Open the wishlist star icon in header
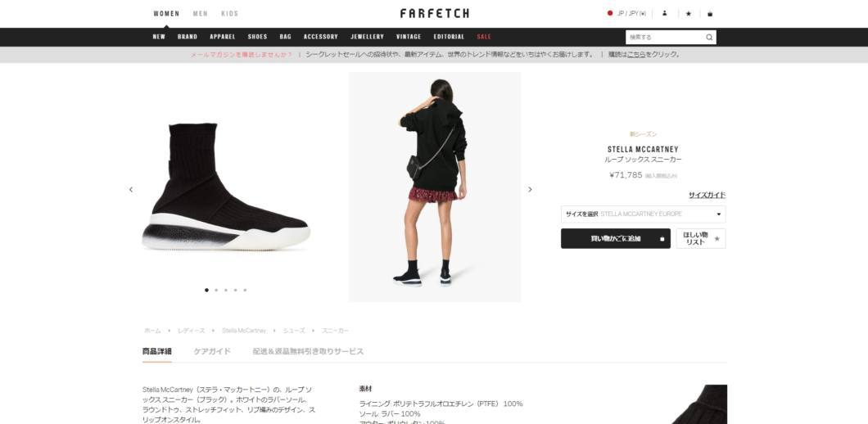The height and width of the screenshot is (424, 868). (x=688, y=13)
